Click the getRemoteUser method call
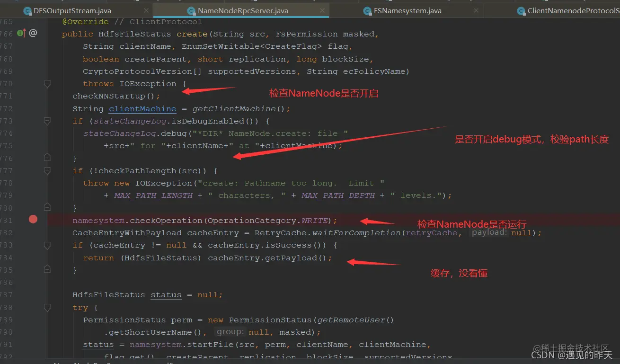Screen dimensions: 620x364 pos(352,320)
